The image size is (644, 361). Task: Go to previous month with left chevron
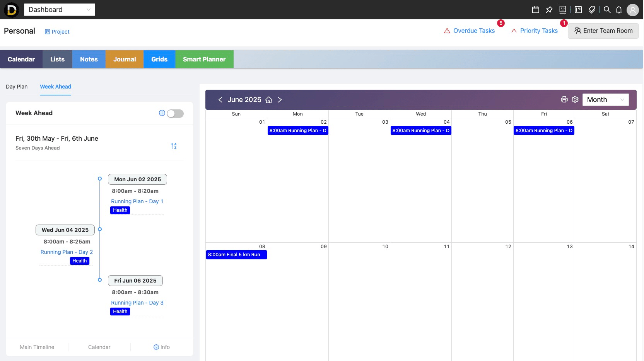[220, 100]
